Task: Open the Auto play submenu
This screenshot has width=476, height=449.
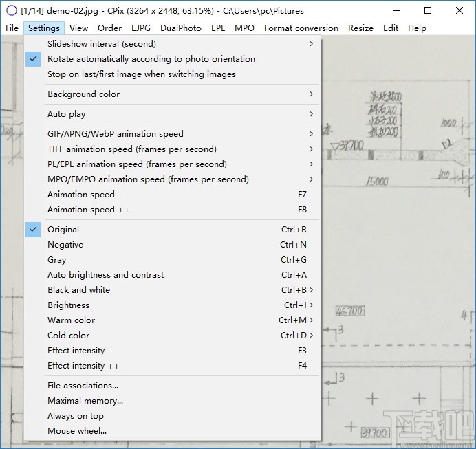Action: pyautogui.click(x=66, y=114)
